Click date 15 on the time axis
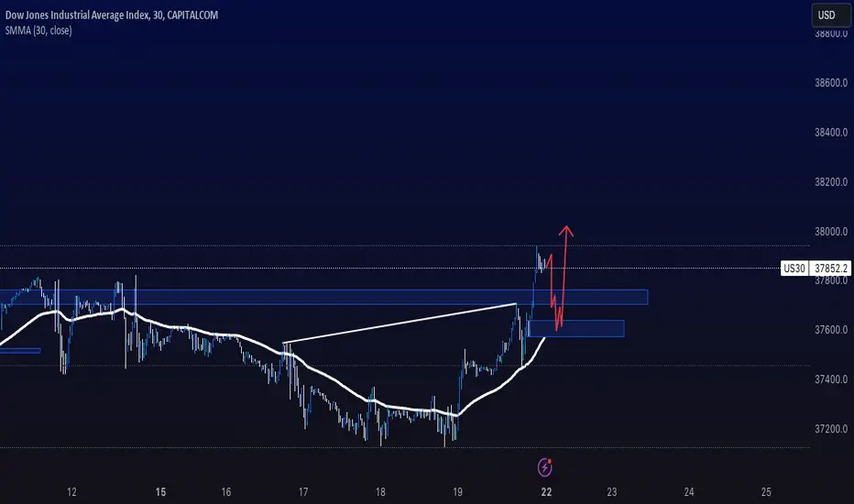The image size is (854, 504). (x=160, y=492)
